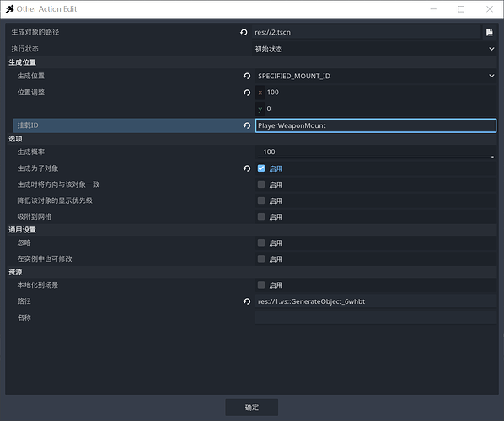
Task: Reset the 路径 resource value
Action: pos(247,301)
